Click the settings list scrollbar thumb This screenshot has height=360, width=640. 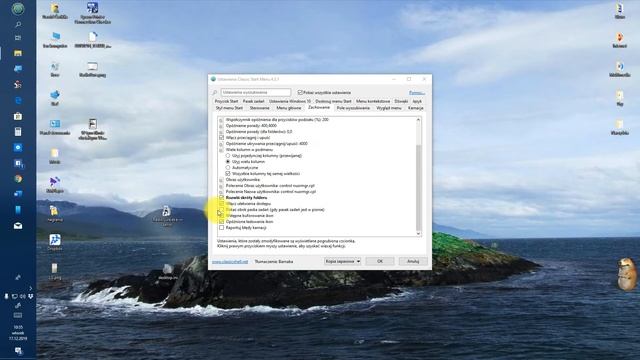point(418,187)
